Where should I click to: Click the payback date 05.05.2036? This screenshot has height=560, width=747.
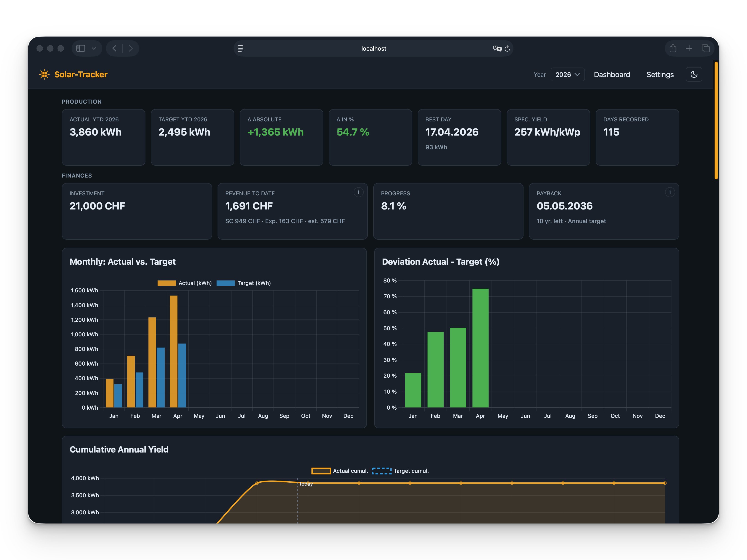[x=565, y=206]
